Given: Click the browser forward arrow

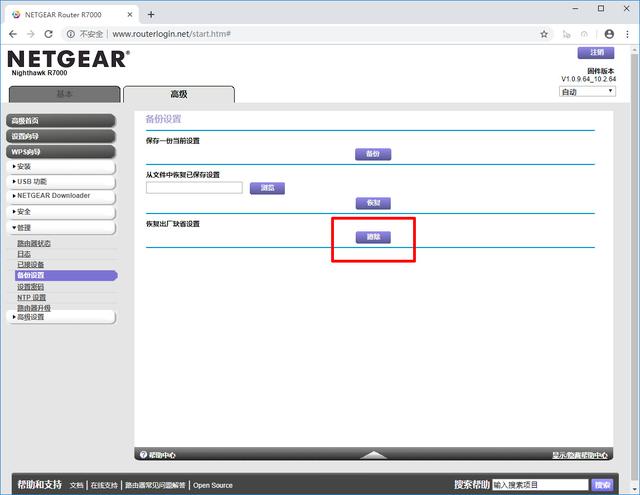Looking at the screenshot, I should [31, 34].
